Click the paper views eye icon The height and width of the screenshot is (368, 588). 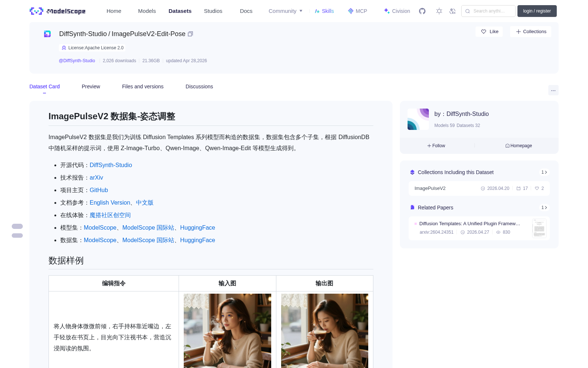pyautogui.click(x=498, y=232)
